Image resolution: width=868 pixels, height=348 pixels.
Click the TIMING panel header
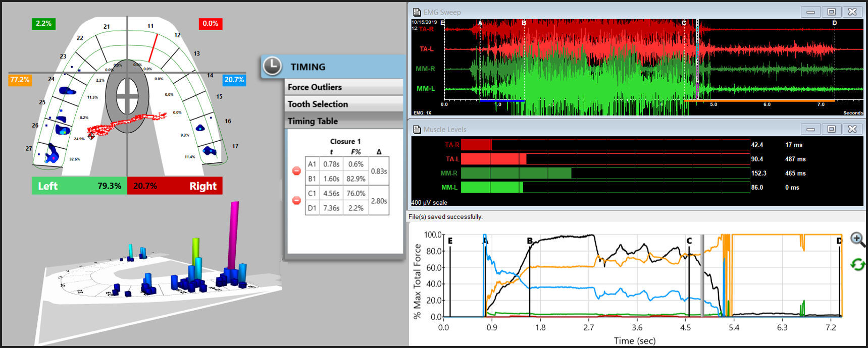click(333, 67)
